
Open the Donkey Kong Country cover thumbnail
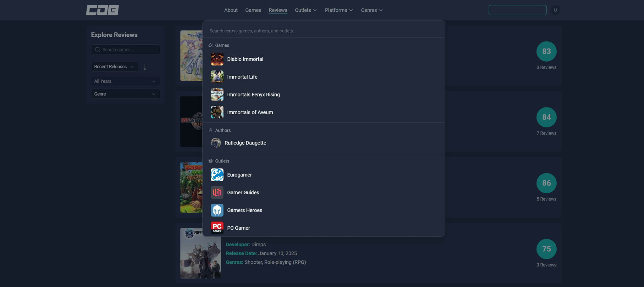pos(191,187)
